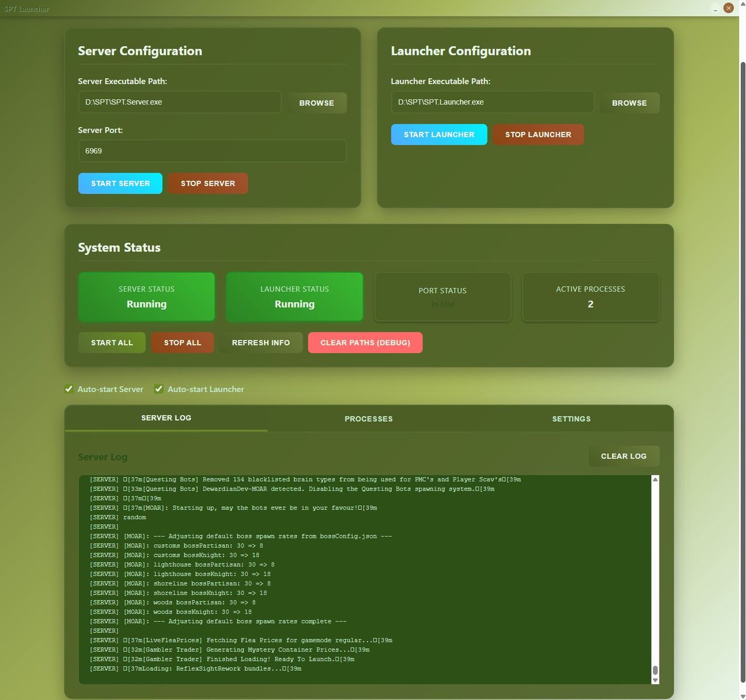
Task: Click the Port Status card
Action: [442, 297]
